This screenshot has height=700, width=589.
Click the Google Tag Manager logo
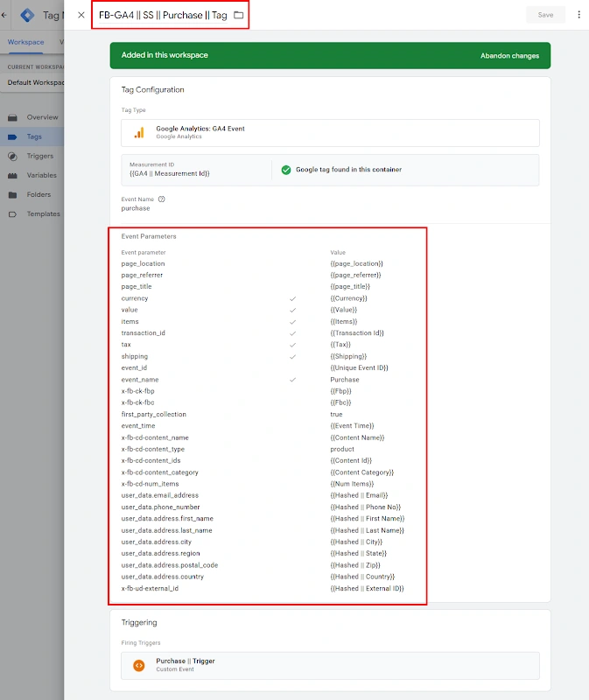click(28, 15)
